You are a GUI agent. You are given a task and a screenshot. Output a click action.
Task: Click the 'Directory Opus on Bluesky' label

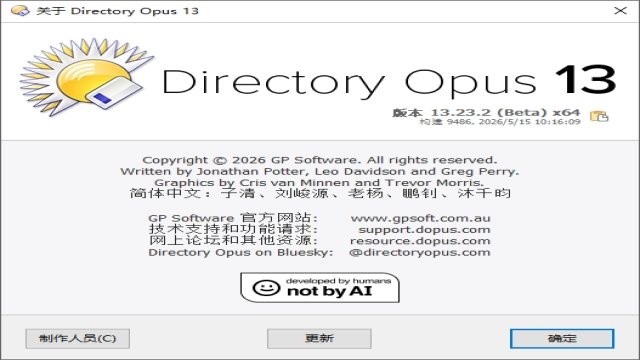tap(240, 253)
